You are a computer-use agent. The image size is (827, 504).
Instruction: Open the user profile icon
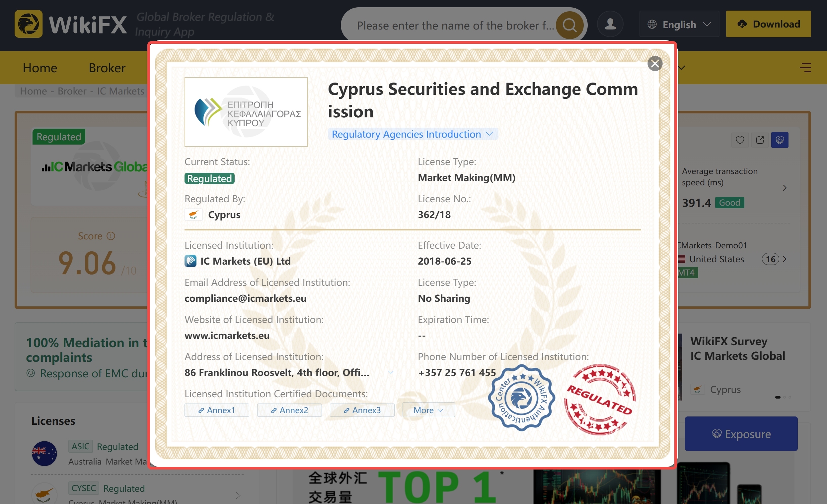coord(610,24)
